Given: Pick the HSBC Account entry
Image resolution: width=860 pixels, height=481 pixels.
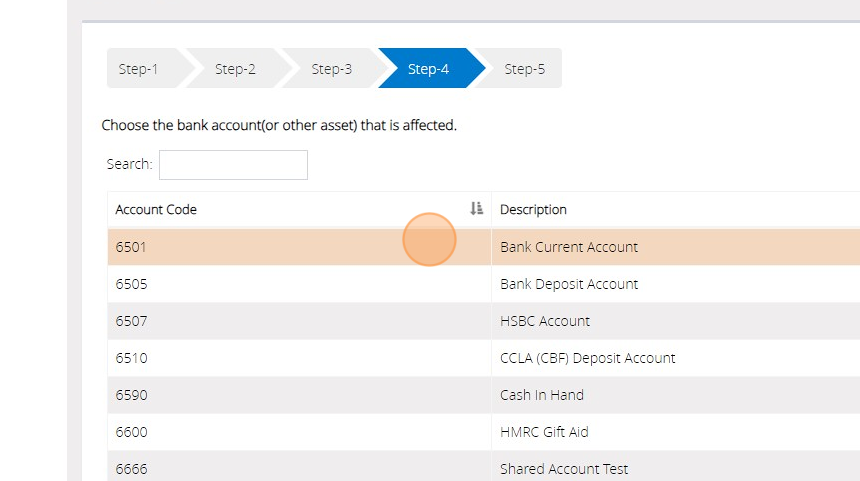Looking at the screenshot, I should coord(545,321).
